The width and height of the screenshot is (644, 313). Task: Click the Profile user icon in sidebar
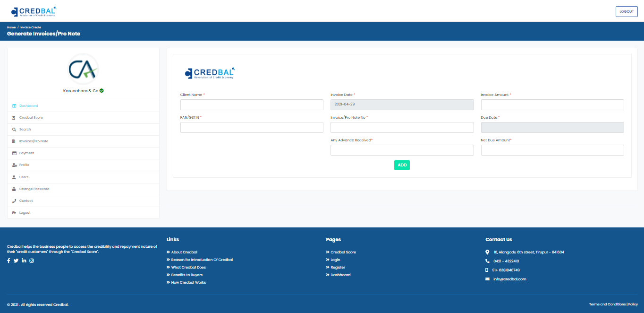coord(14,165)
